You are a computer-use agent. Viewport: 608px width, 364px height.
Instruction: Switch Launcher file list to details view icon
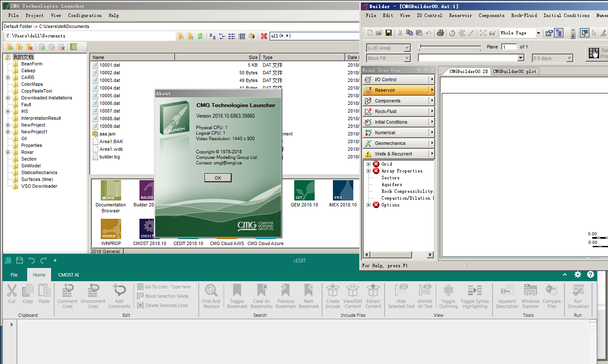pos(241,36)
